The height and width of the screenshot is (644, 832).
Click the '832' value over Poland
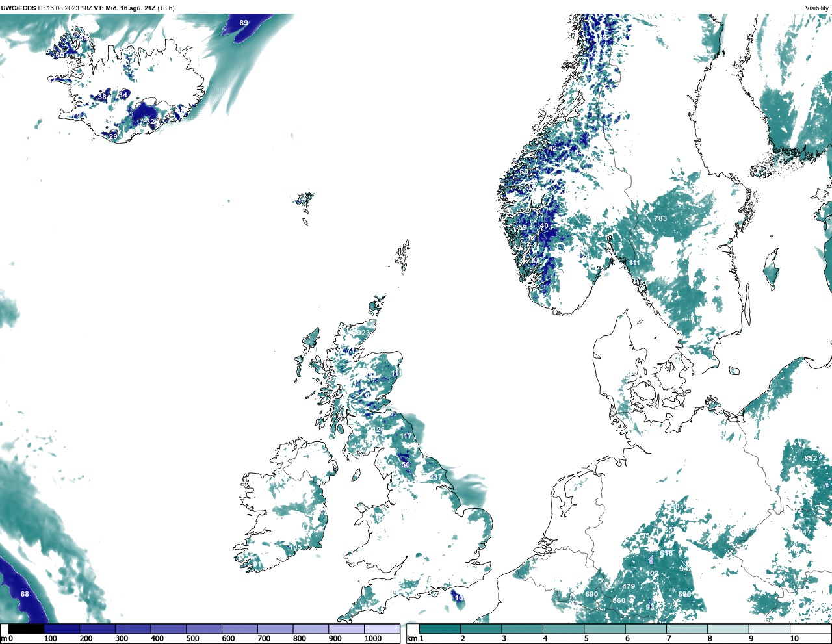(x=811, y=459)
